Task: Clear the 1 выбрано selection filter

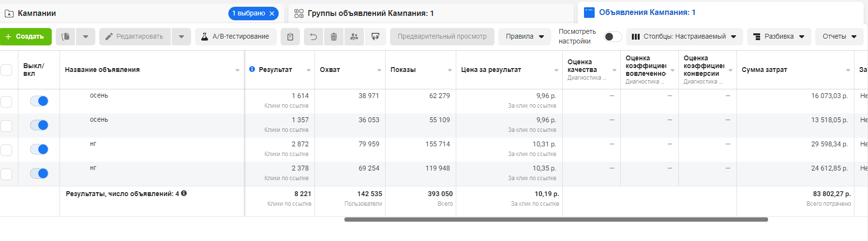Action: point(272,14)
